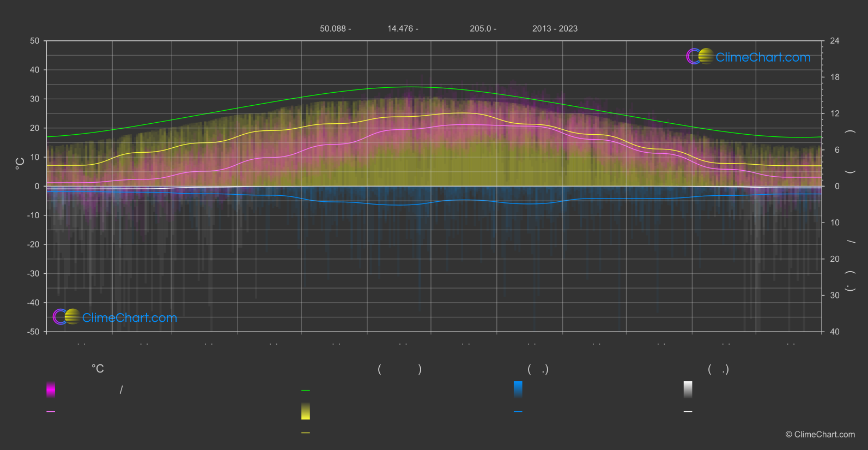Toggle the white snowfall average line legend
868x450 pixels.
pyautogui.click(x=688, y=411)
